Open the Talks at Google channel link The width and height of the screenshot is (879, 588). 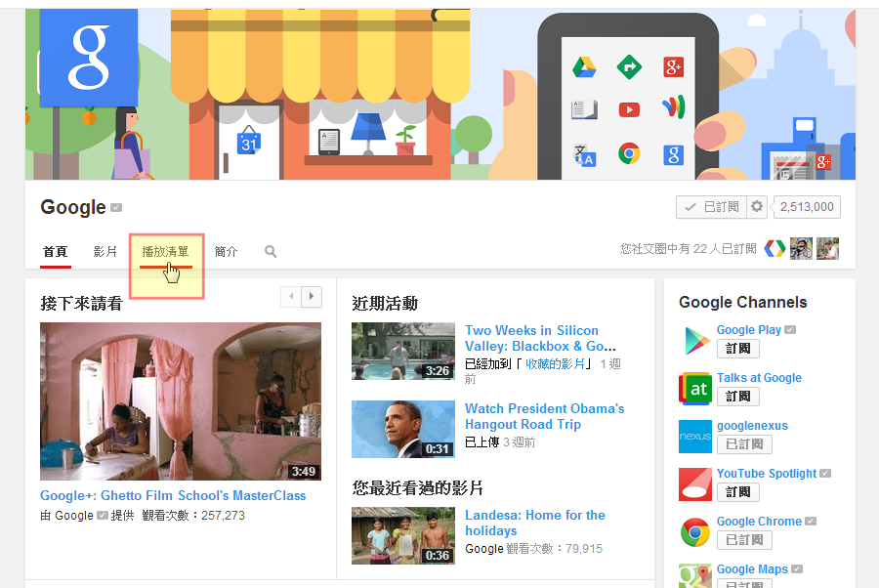point(759,378)
